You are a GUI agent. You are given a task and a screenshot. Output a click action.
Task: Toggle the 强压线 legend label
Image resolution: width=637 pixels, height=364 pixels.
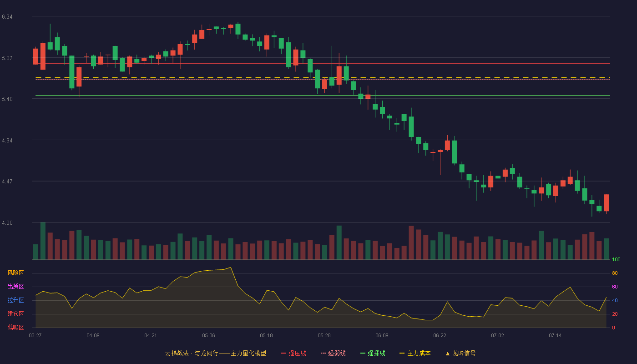pyautogui.click(x=297, y=353)
